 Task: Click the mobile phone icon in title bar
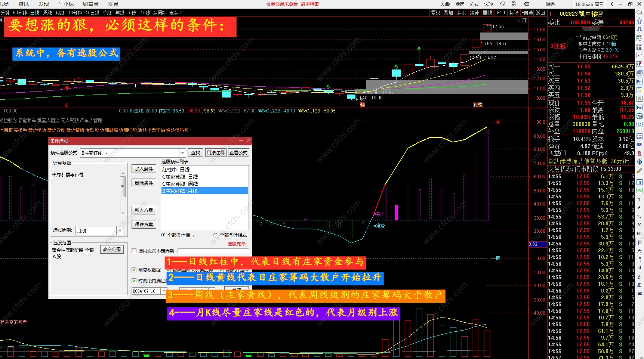click(x=514, y=4)
